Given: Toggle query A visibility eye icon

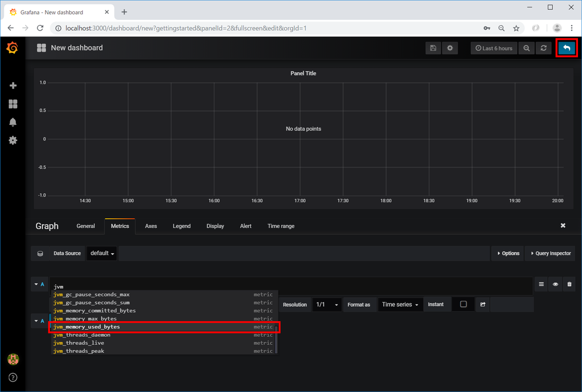Looking at the screenshot, I should [555, 285].
